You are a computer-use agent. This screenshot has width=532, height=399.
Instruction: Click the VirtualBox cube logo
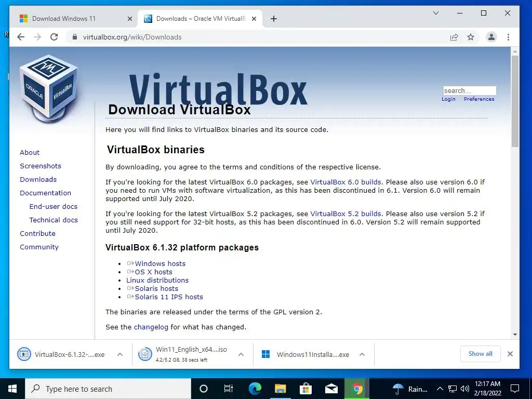coord(48,89)
